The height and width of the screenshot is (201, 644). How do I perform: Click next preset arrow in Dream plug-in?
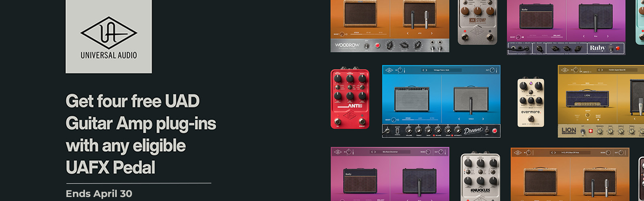tap(426, 70)
